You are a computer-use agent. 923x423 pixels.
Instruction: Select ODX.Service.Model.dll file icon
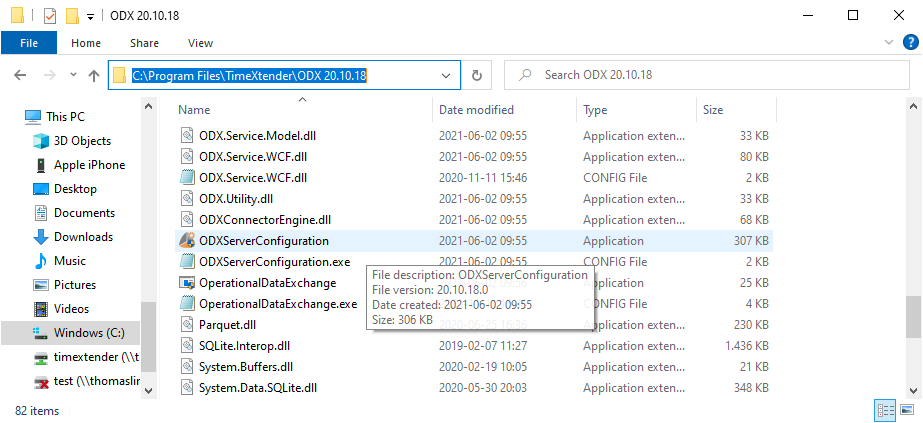[187, 136]
